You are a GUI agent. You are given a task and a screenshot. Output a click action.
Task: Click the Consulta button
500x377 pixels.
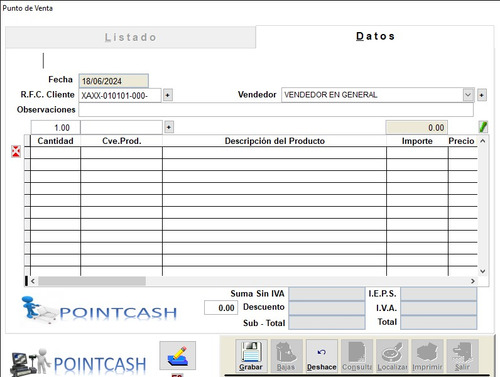click(357, 356)
